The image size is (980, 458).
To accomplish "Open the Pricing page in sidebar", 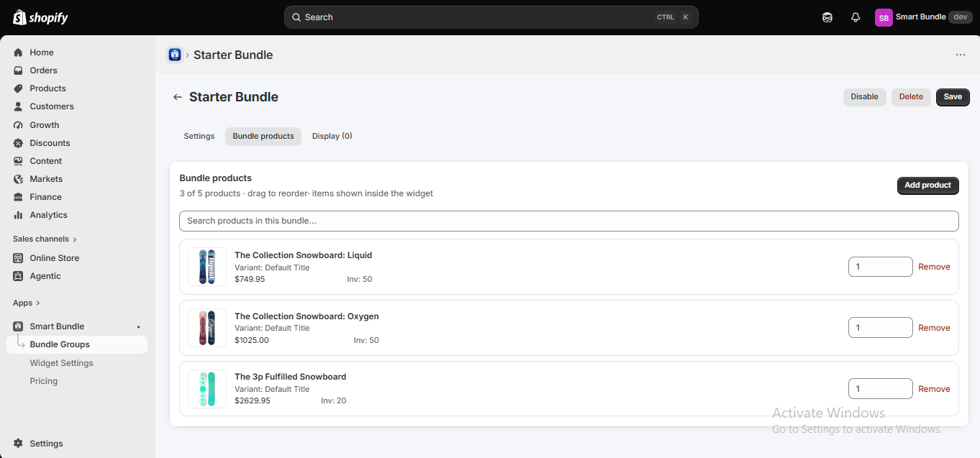I will coord(44,381).
